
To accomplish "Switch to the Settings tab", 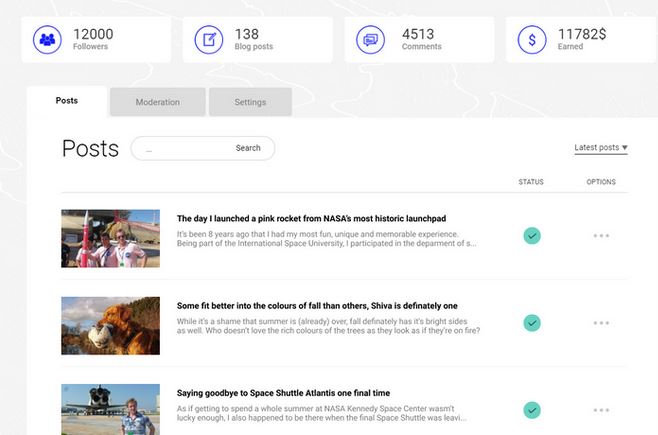I will click(251, 102).
